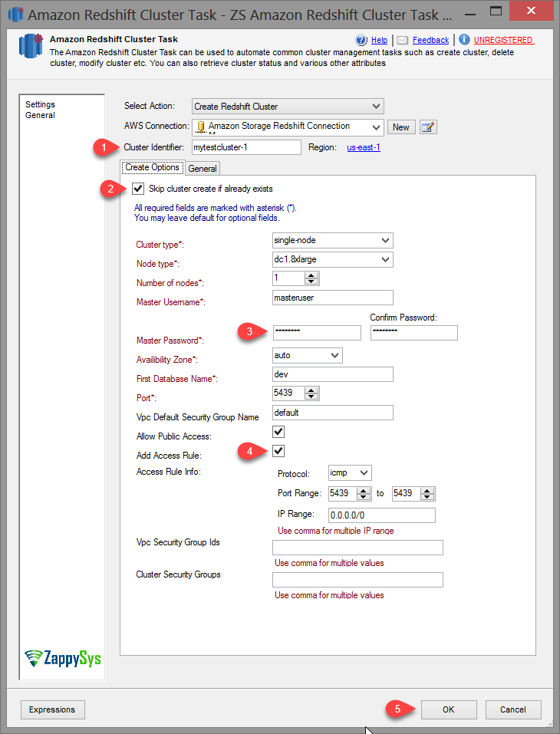Maximize the dialog window

click(496, 12)
